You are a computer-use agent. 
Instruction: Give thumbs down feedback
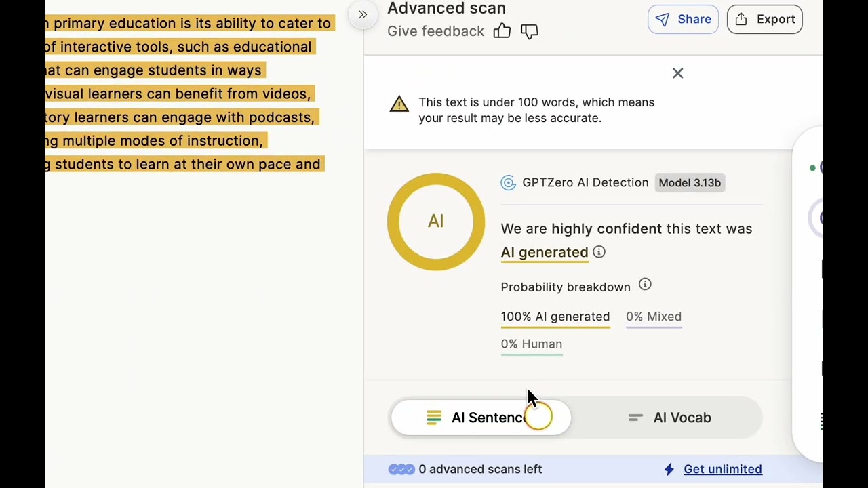coord(530,31)
